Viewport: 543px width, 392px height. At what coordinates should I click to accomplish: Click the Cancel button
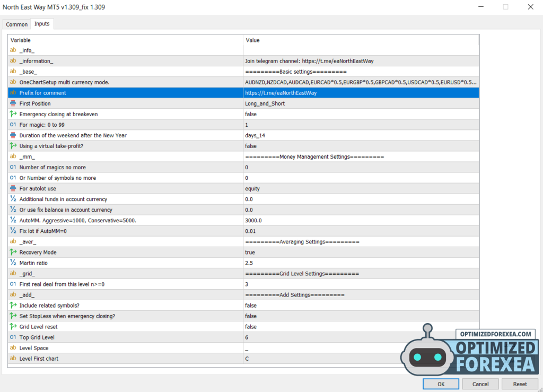pyautogui.click(x=480, y=384)
